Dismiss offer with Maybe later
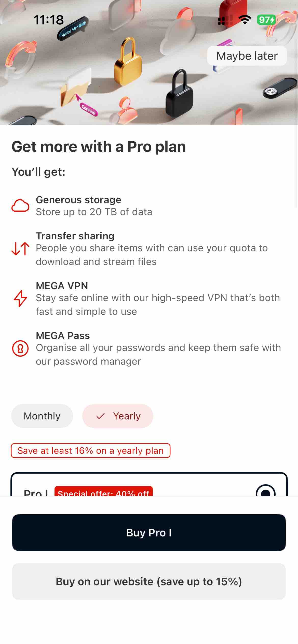Image resolution: width=298 pixels, height=644 pixels. point(247,56)
